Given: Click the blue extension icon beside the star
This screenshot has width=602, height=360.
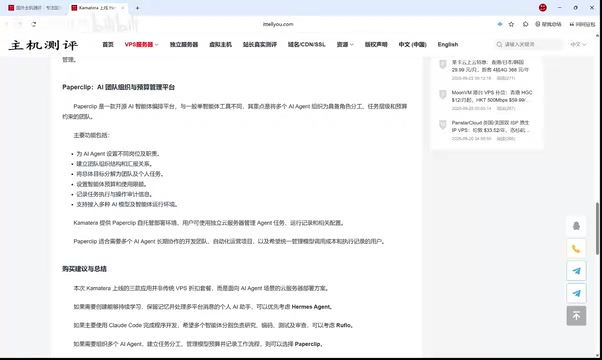Looking at the screenshot, I should pos(499,24).
